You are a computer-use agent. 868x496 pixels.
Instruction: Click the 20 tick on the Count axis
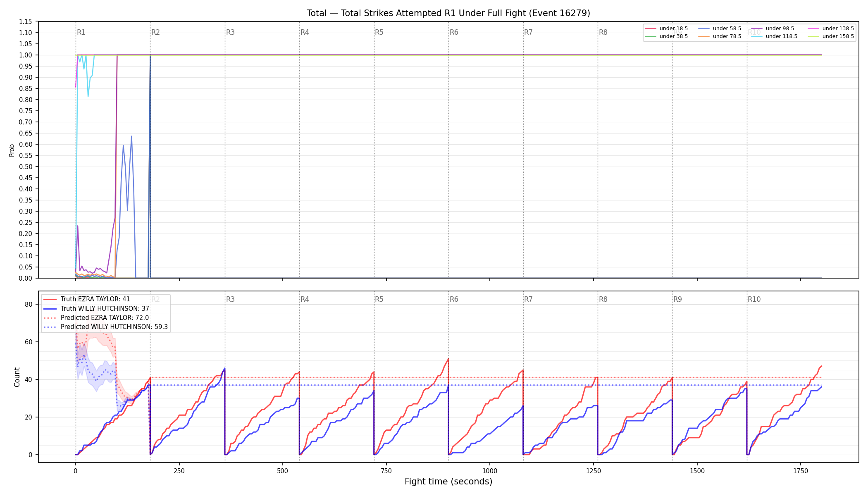coord(29,417)
